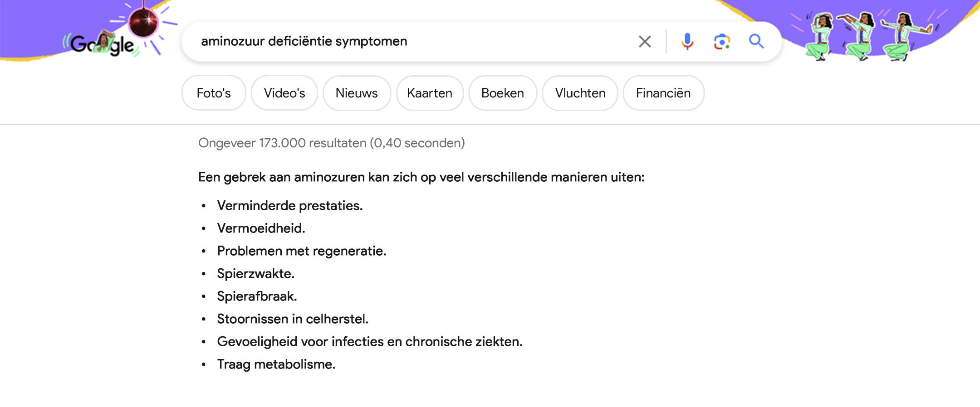Switch to the Foto's tab
Viewport: 980px width, 407px height.
214,93
